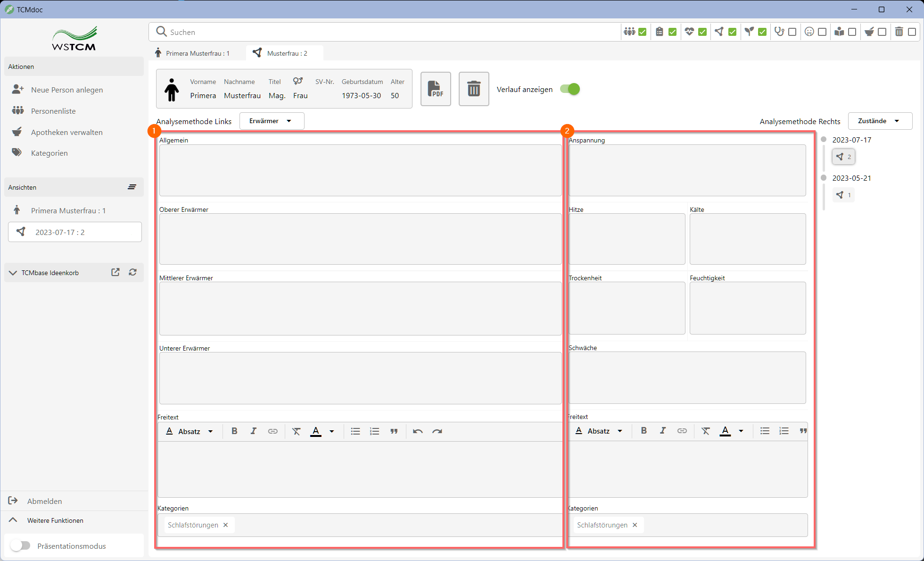The width and height of the screenshot is (924, 561).
Task: Click the blockquote icon in the right Freitext toolbar
Action: [803, 431]
